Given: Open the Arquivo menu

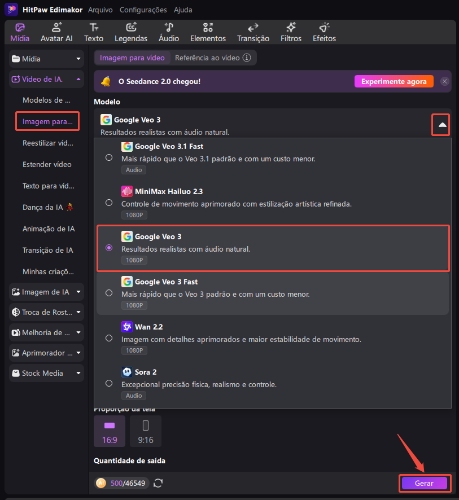Looking at the screenshot, I should [100, 10].
